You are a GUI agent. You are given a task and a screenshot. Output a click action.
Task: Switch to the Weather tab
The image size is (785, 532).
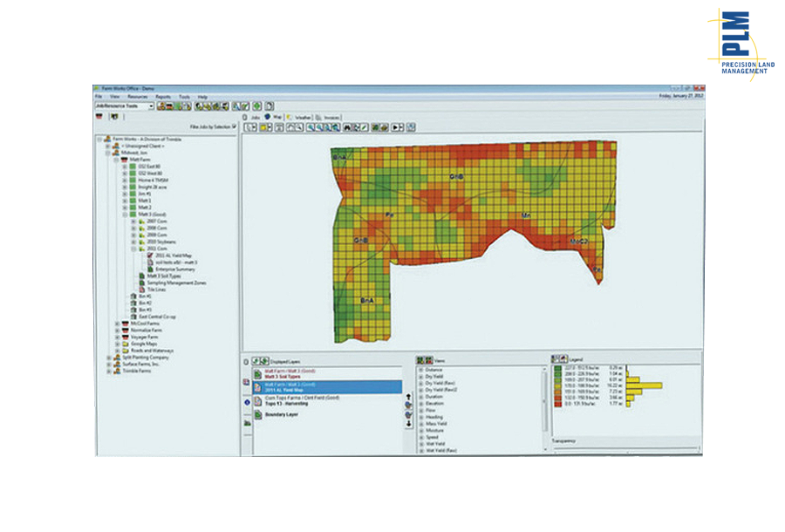click(299, 117)
